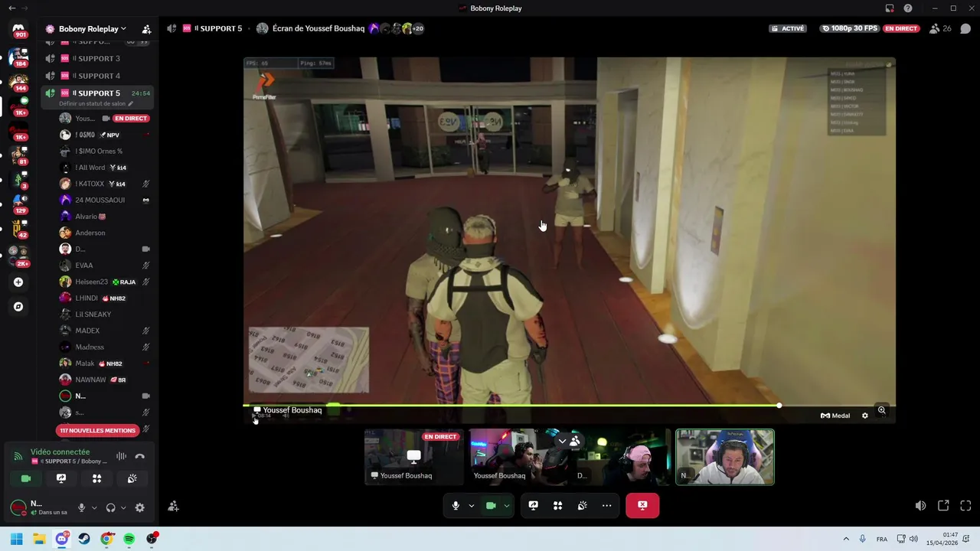This screenshot has width=980, height=551.
Task: Disconnect using the hang-up phone icon
Action: coord(139,456)
